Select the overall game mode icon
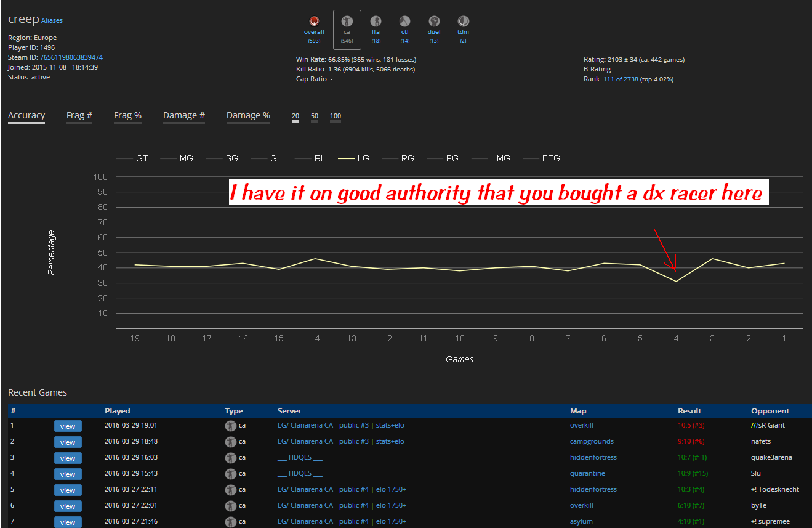This screenshot has width=812, height=528. 314,22
